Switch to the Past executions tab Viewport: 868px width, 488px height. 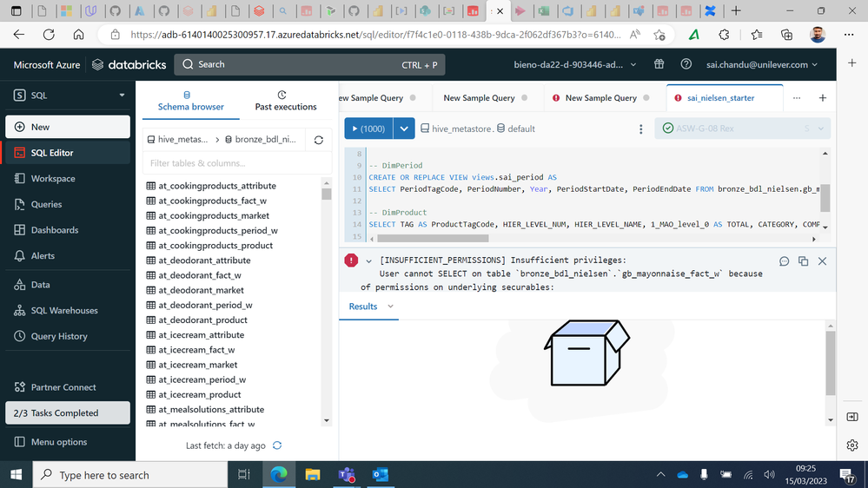(x=285, y=101)
